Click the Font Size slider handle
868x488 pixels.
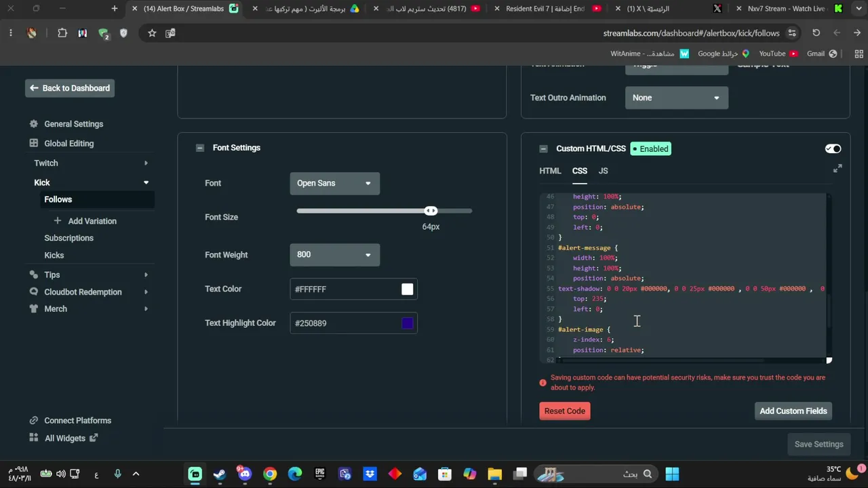431,211
